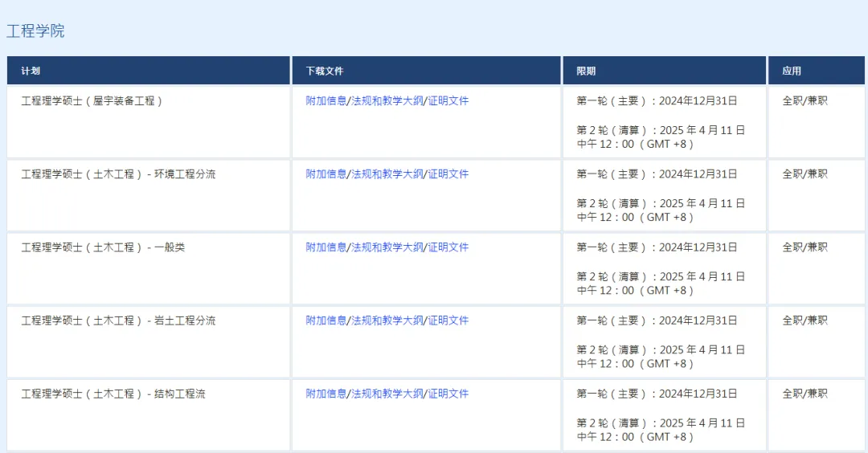Click 法规和教学大綱 in 一般类 row
This screenshot has width=868, height=453.
[387, 247]
